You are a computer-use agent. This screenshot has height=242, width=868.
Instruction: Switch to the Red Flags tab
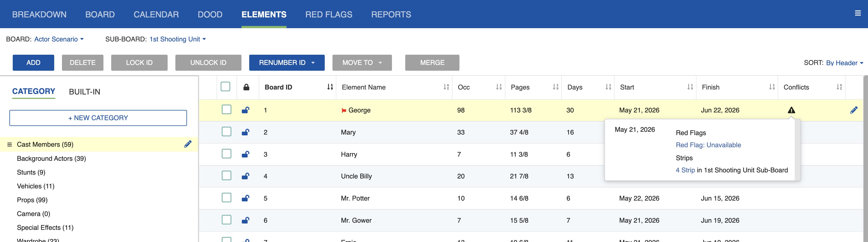pyautogui.click(x=329, y=14)
